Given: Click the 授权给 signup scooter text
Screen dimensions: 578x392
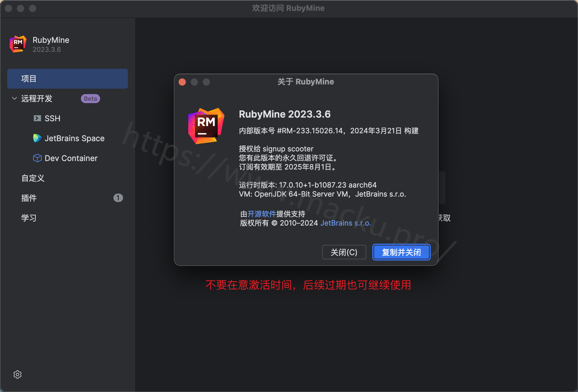Looking at the screenshot, I should [x=276, y=149].
